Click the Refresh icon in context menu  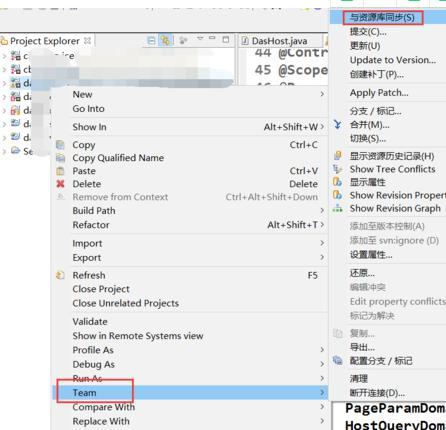(60, 275)
